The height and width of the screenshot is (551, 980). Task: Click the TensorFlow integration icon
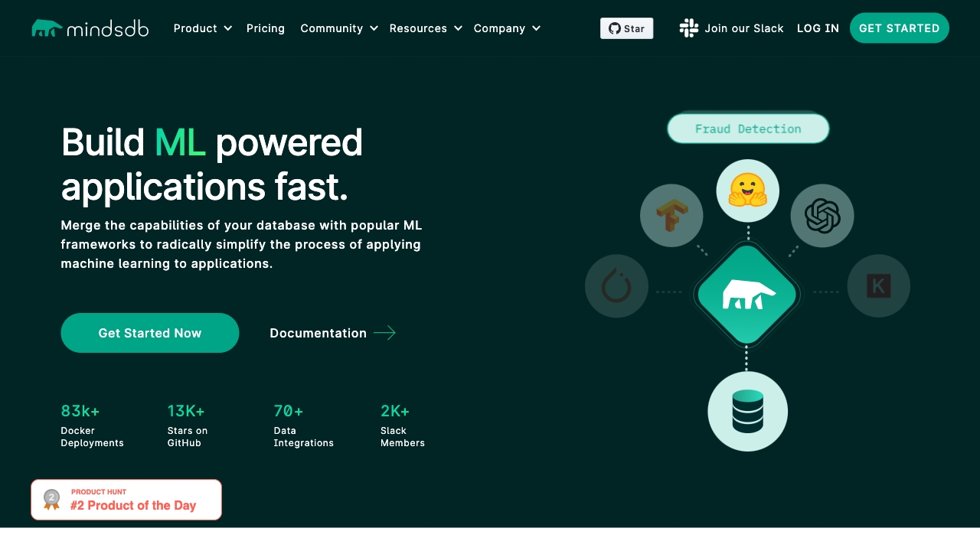click(671, 216)
